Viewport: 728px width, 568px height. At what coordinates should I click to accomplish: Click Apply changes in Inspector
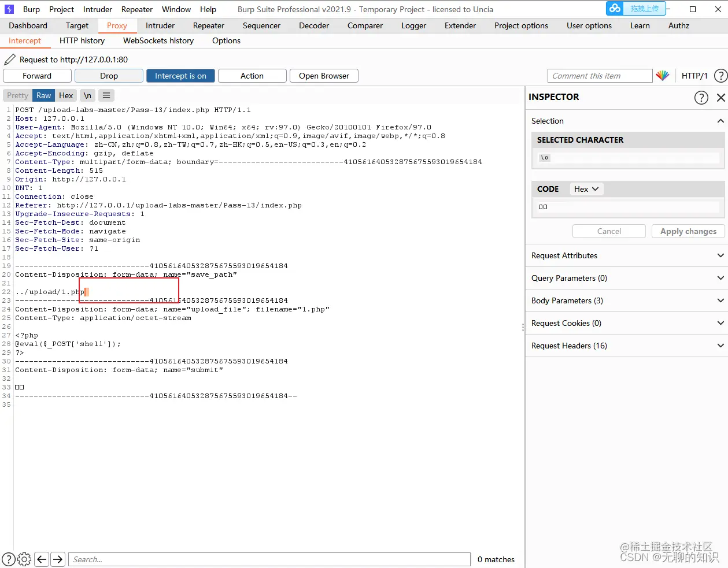688,231
